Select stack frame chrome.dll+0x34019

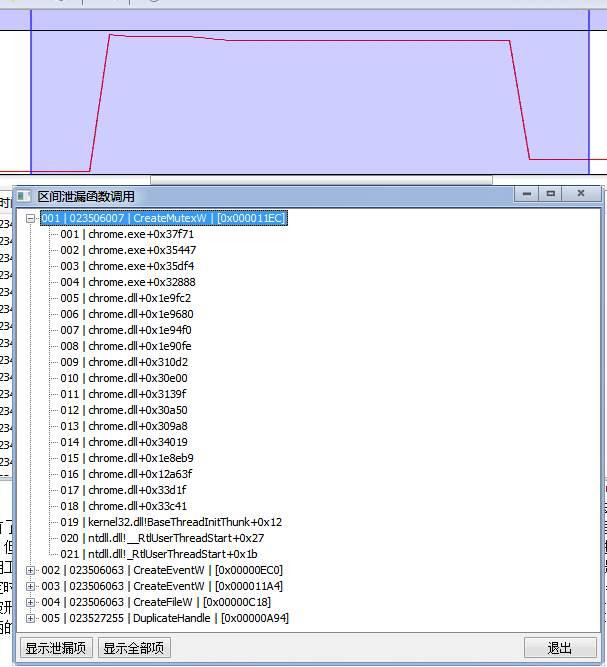coord(124,442)
